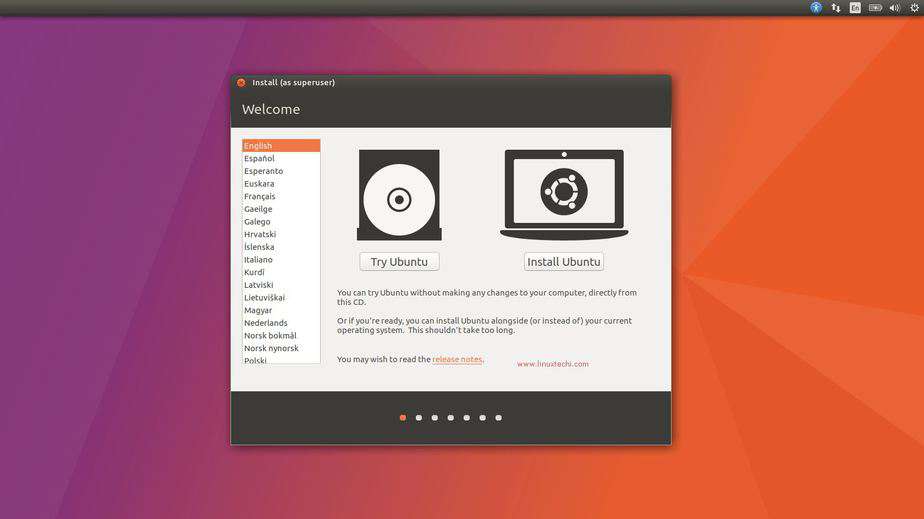Open the network connections indicator
The image size is (924, 519).
click(836, 8)
